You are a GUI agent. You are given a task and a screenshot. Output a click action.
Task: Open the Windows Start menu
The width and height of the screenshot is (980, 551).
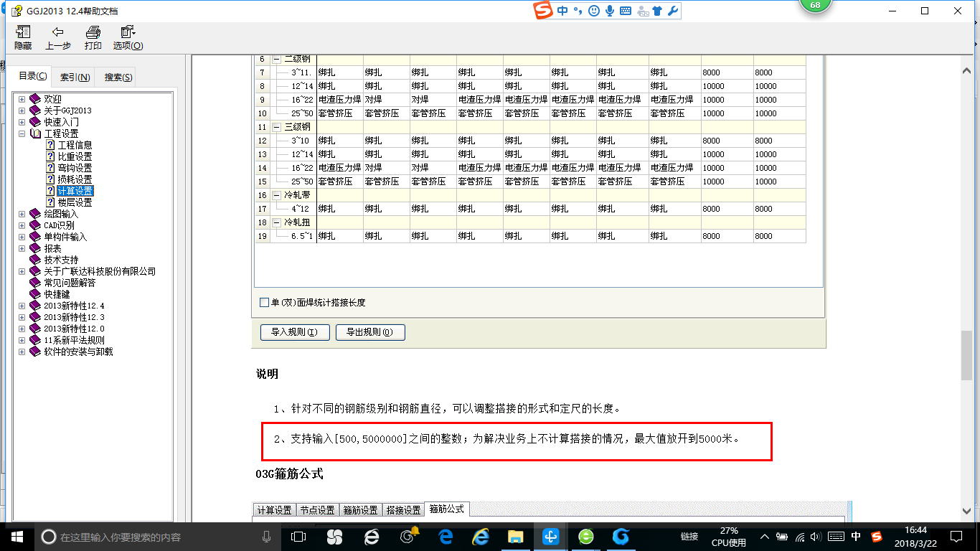coord(17,537)
